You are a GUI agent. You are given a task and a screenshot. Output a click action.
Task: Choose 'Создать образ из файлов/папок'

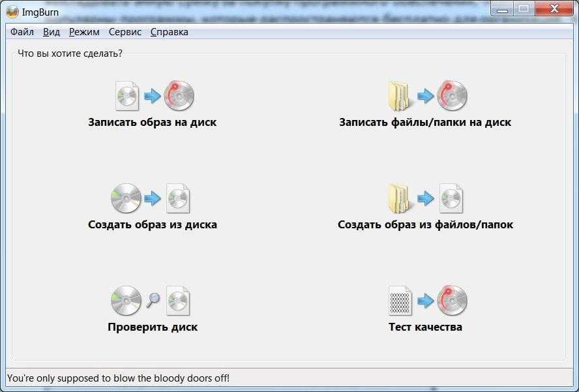pos(425,224)
